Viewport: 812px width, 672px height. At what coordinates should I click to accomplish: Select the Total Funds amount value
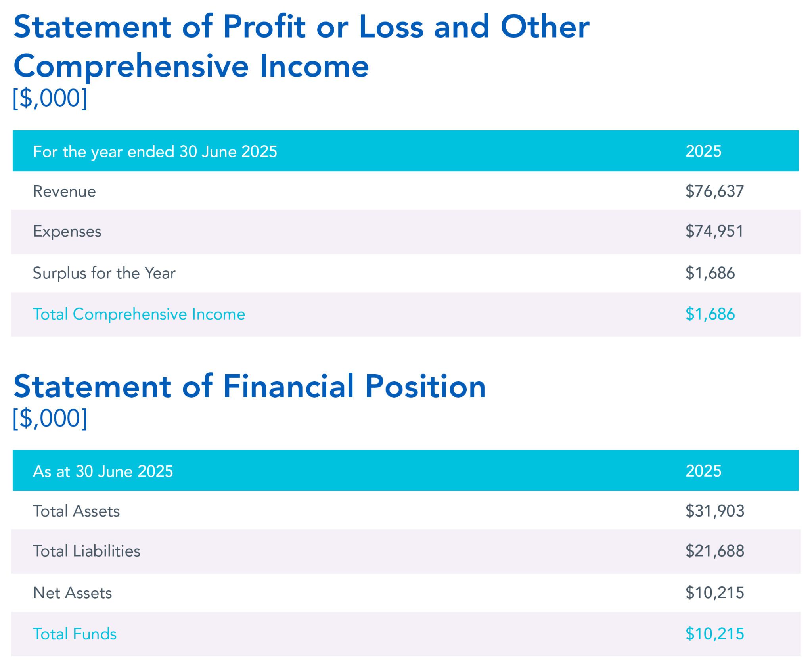[x=715, y=634]
